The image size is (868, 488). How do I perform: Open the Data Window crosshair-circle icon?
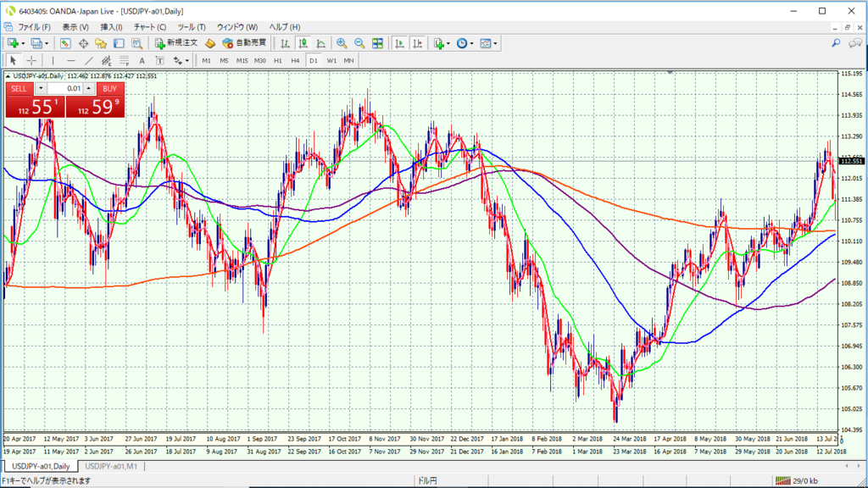click(x=83, y=43)
